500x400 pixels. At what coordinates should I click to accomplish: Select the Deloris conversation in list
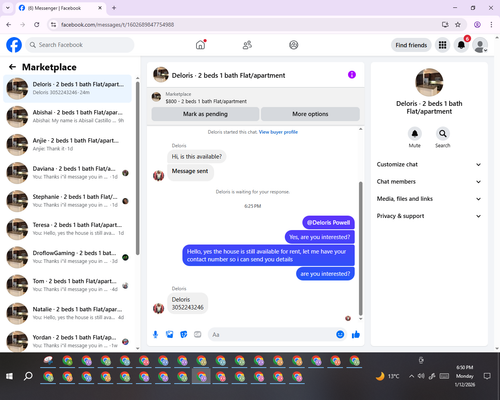coord(67,89)
